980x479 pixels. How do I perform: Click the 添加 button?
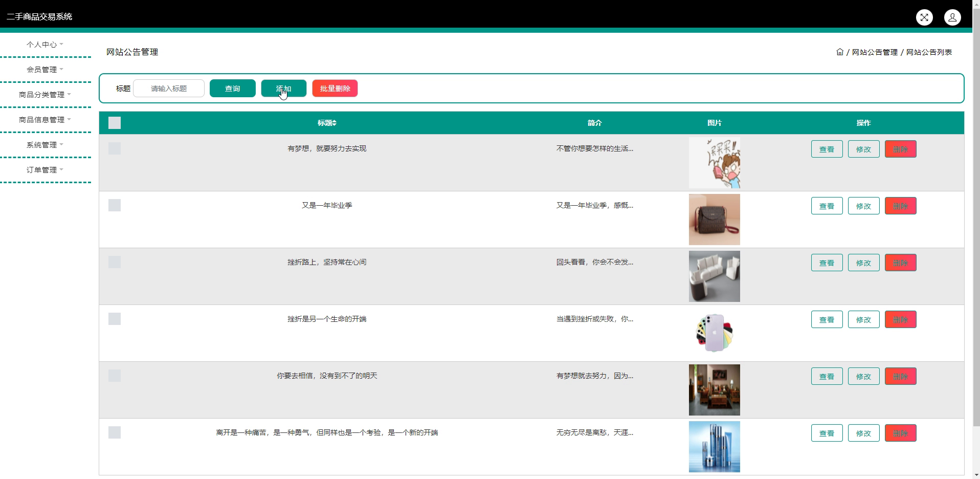(284, 89)
